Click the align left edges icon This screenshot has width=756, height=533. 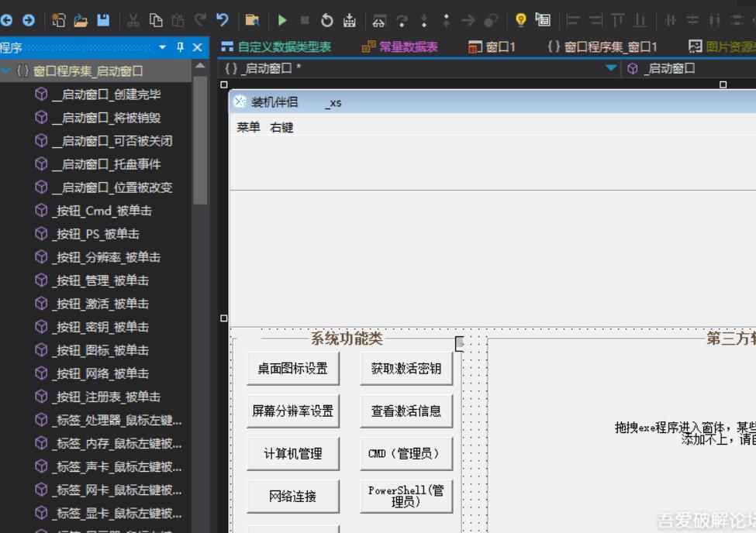[x=573, y=20]
